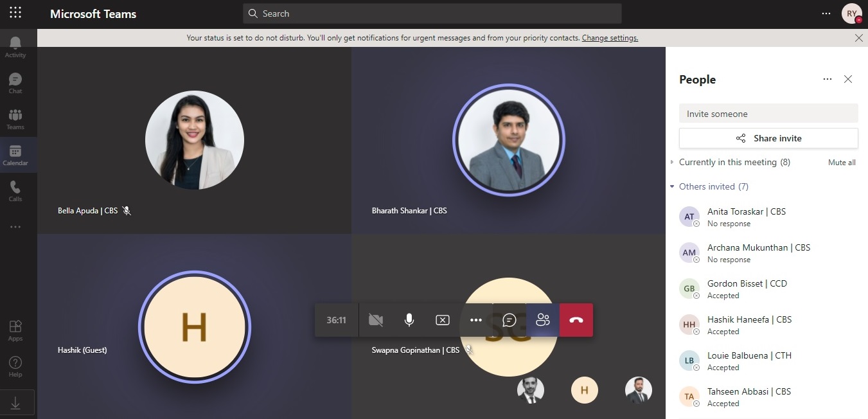This screenshot has width=868, height=419.
Task: Click the Invite someone input field
Action: pyautogui.click(x=768, y=114)
